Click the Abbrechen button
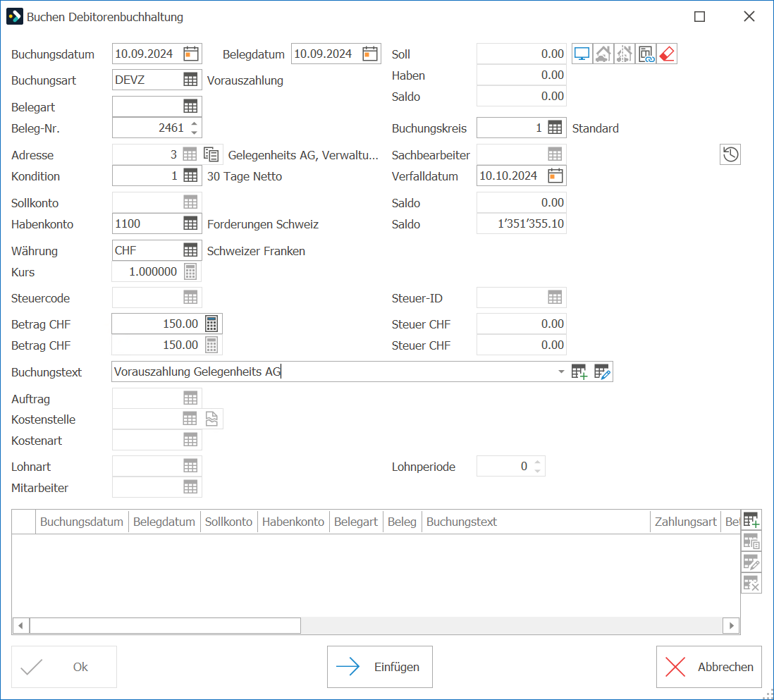Screen dimensions: 774x700 click(x=709, y=667)
